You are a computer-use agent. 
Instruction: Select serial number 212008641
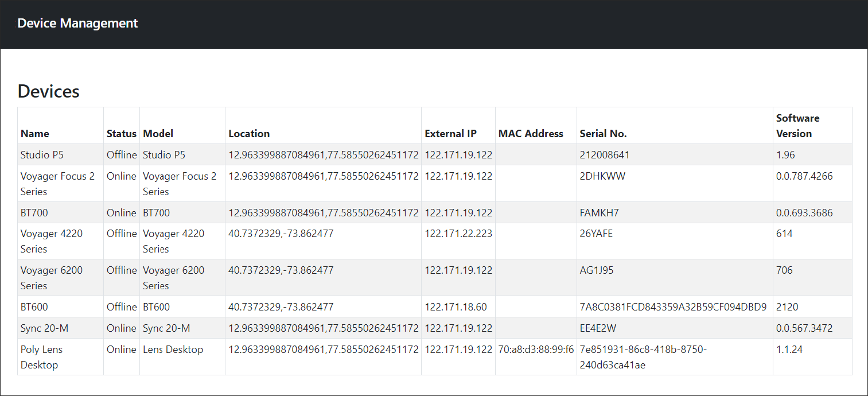605,155
